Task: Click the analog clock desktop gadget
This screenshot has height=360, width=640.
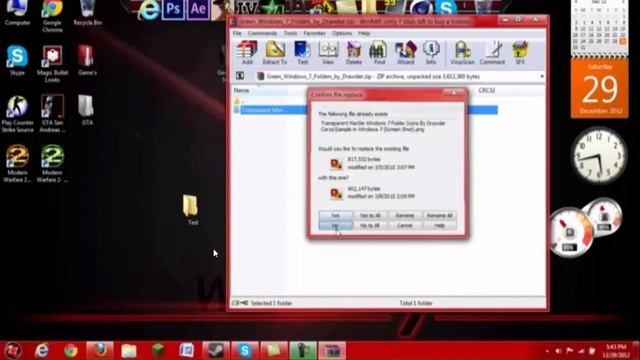Action: coord(599,156)
